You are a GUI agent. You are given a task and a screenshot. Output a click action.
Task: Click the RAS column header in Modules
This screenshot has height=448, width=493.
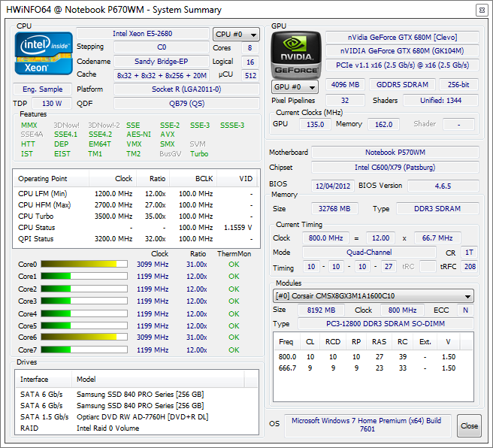point(380,342)
